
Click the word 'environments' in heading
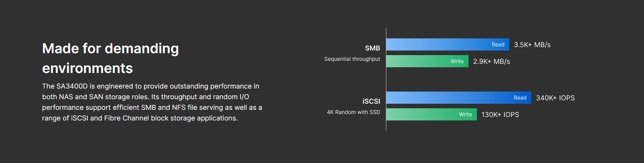[x=88, y=68]
